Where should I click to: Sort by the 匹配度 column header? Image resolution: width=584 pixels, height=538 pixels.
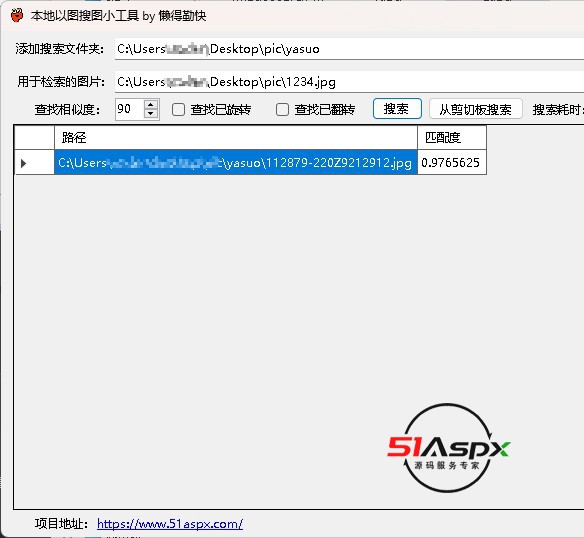click(452, 137)
